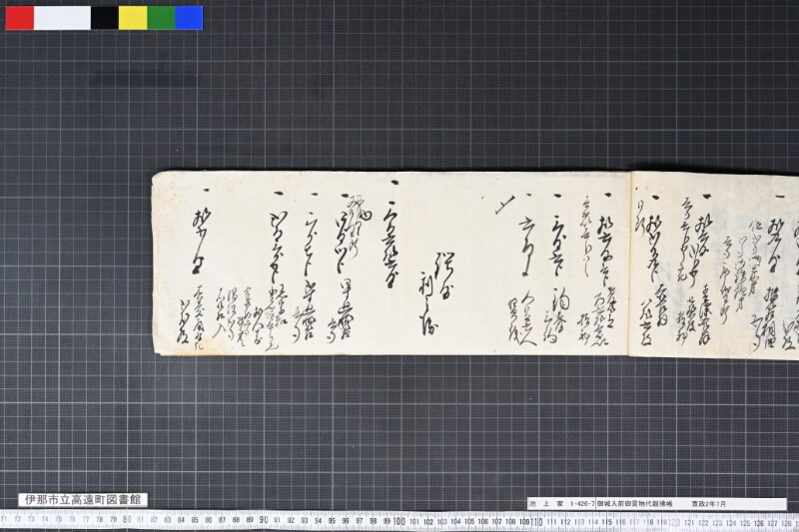The image size is (799, 532).
Task: Click the black color patch
Action: [105, 18]
